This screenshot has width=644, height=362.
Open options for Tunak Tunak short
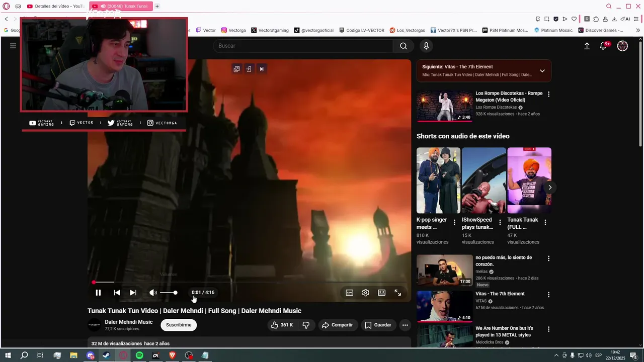[545, 222]
